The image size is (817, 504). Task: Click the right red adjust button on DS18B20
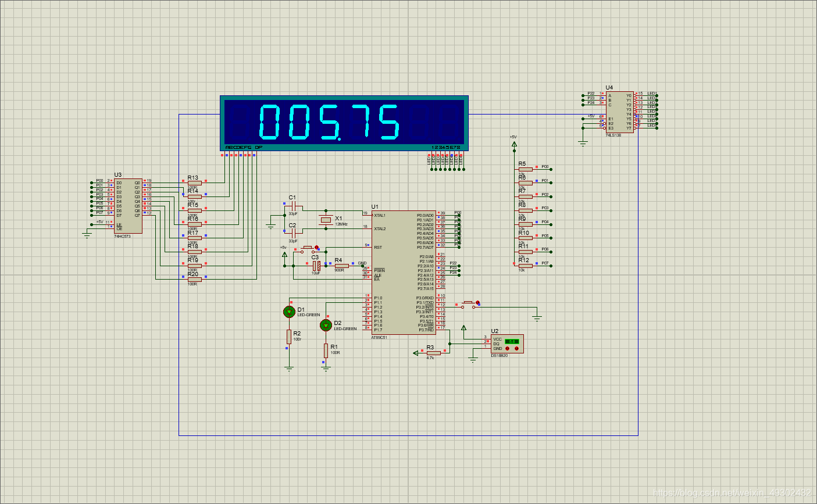click(517, 348)
